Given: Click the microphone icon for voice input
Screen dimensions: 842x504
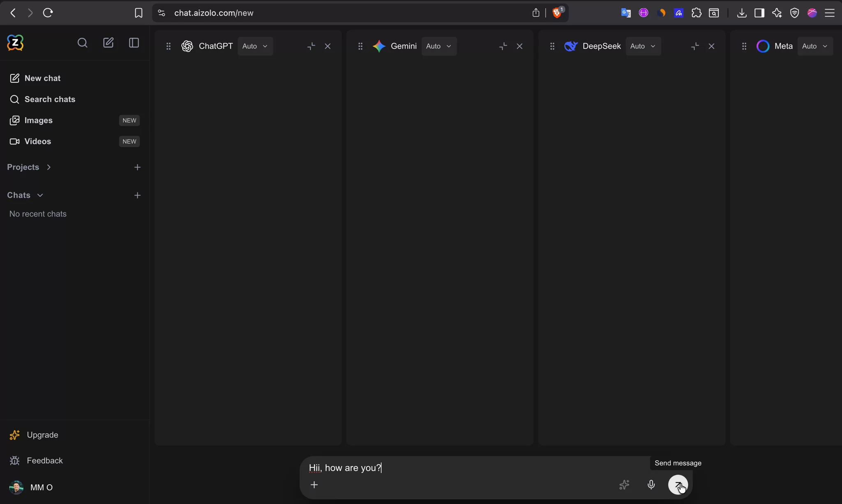Looking at the screenshot, I should pyautogui.click(x=651, y=485).
